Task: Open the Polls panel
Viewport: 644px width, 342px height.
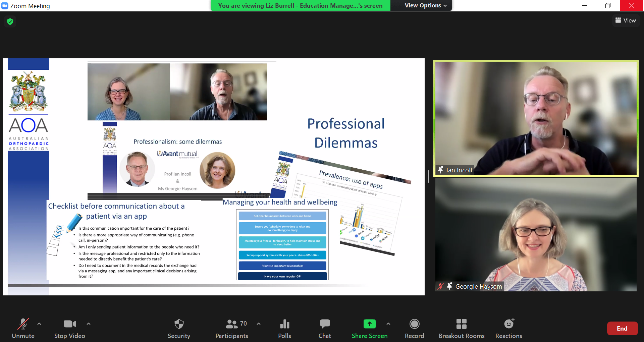Action: coord(284,328)
